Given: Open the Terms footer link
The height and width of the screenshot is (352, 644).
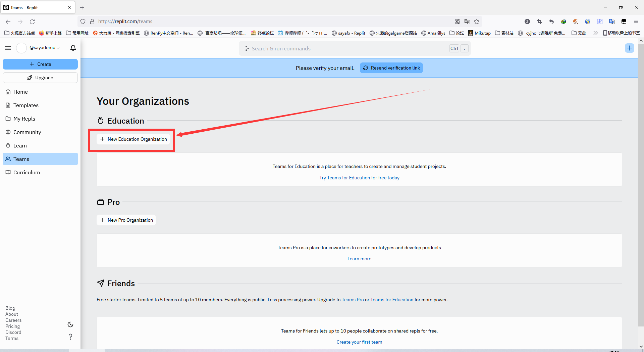Looking at the screenshot, I should pyautogui.click(x=12, y=338).
